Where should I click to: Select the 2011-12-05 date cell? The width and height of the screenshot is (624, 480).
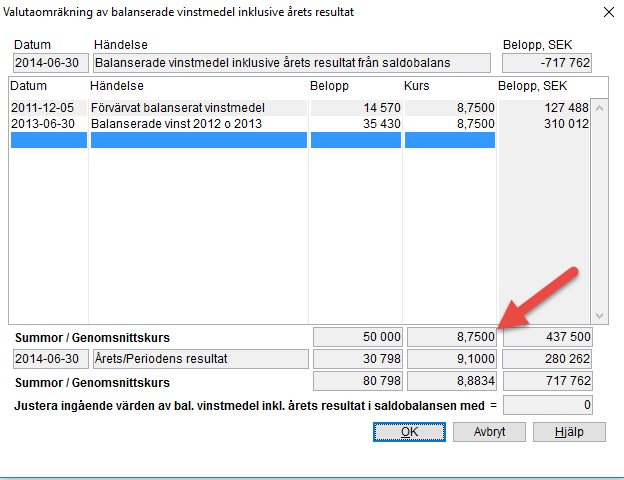(47, 108)
